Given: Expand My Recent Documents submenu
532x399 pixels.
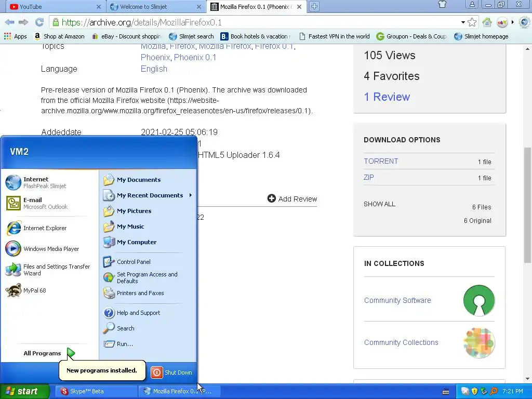Looking at the screenshot, I should point(148,195).
